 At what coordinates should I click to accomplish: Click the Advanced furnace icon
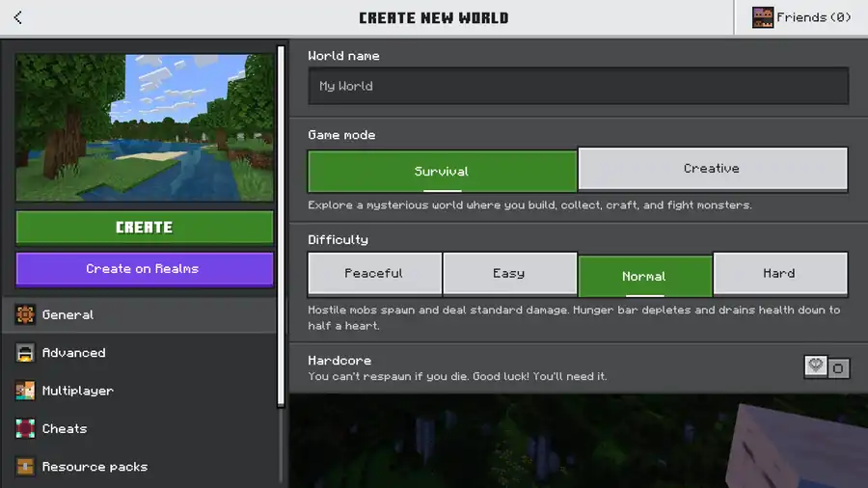[x=25, y=353]
